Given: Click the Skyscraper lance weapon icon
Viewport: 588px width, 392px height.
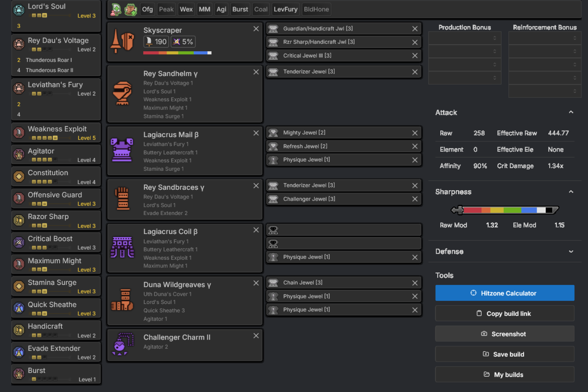Looking at the screenshot, I should pyautogui.click(x=122, y=41).
